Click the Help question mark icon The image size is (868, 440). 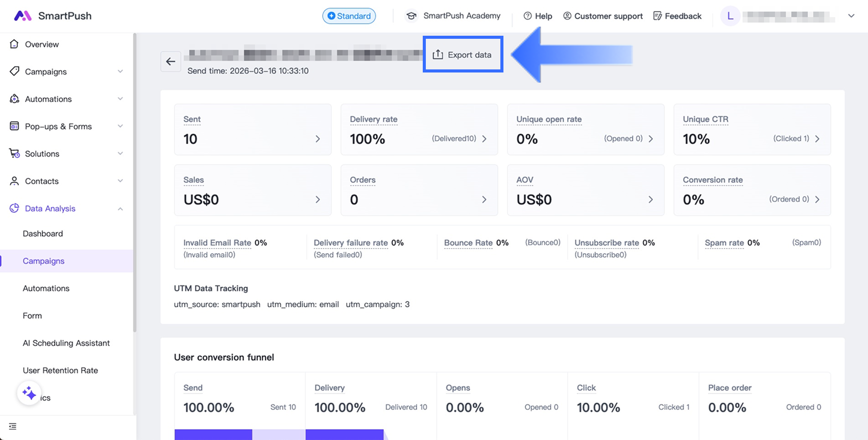tap(527, 16)
